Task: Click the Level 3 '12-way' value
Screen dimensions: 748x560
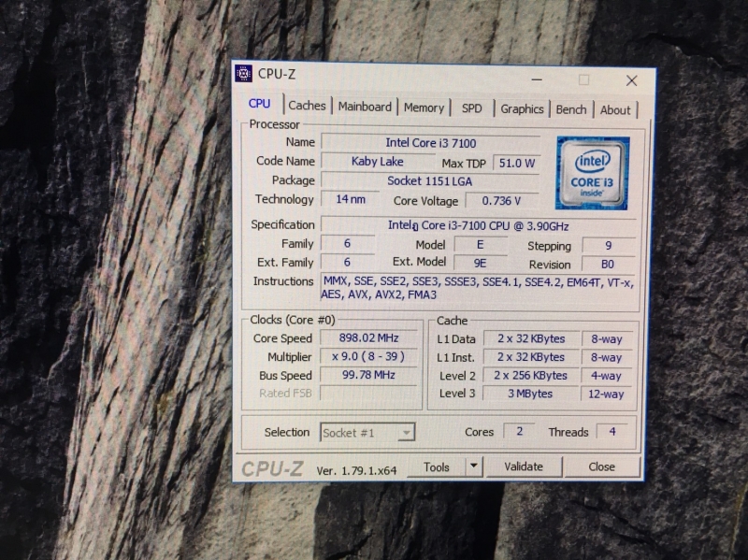Action: tap(607, 394)
